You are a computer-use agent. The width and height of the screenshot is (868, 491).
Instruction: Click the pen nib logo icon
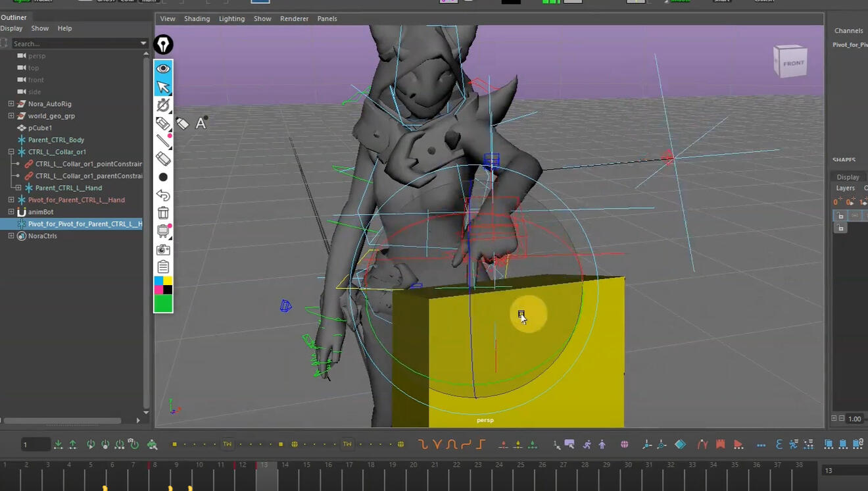tap(163, 45)
